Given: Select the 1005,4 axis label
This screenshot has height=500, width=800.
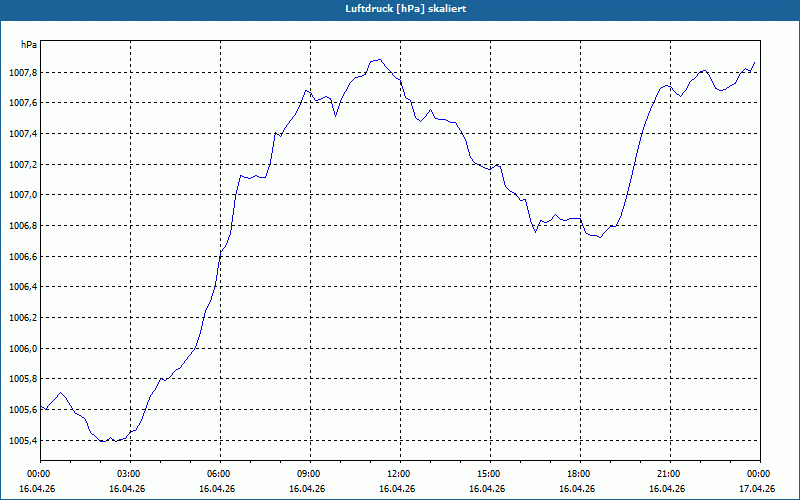Looking at the screenshot, I should (x=23, y=440).
